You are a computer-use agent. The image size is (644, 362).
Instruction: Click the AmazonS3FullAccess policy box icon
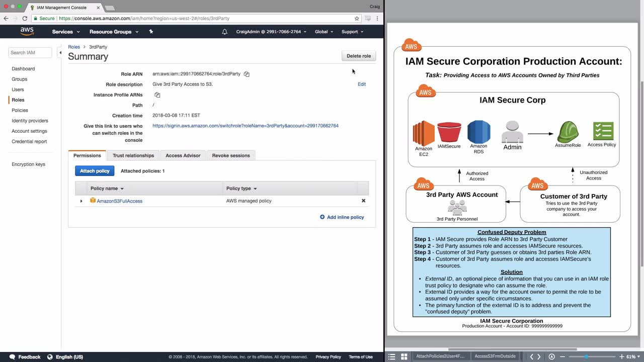coord(93,201)
